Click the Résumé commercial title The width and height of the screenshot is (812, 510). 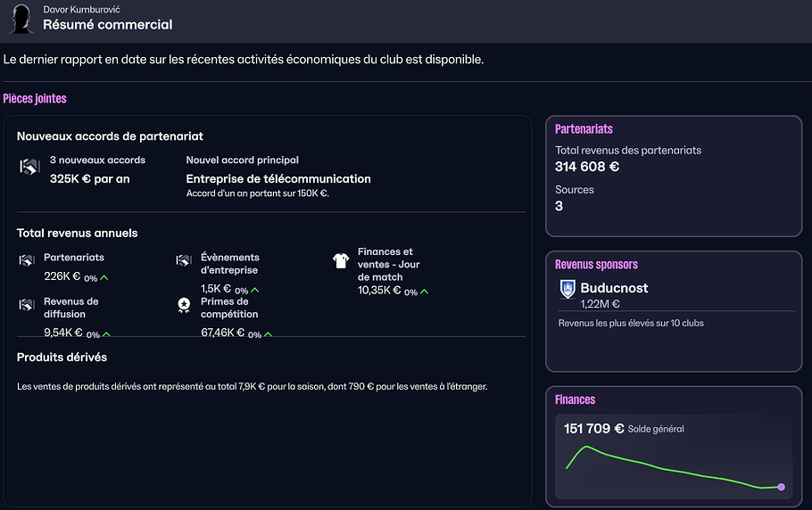point(108,25)
